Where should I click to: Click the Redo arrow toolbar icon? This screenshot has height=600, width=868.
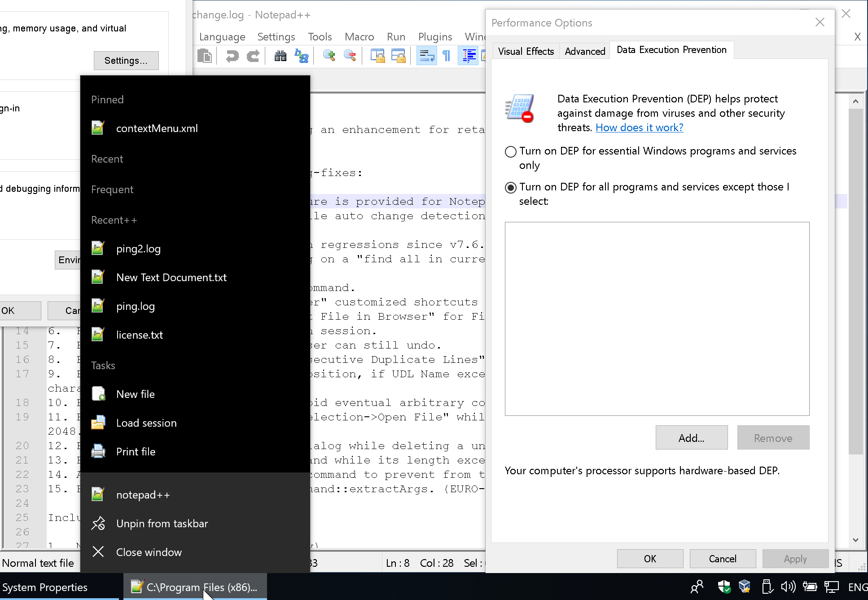(253, 56)
